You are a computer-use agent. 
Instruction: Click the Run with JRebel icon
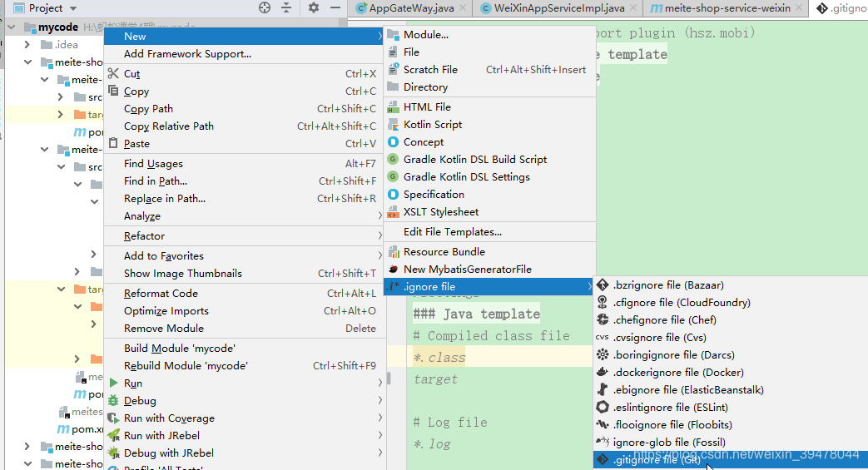[113, 435]
